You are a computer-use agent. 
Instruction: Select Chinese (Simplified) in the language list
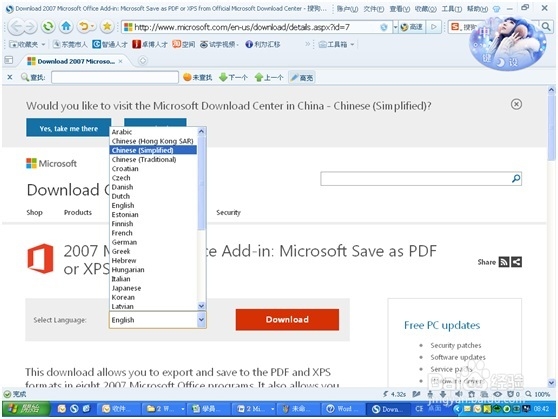coord(153,150)
